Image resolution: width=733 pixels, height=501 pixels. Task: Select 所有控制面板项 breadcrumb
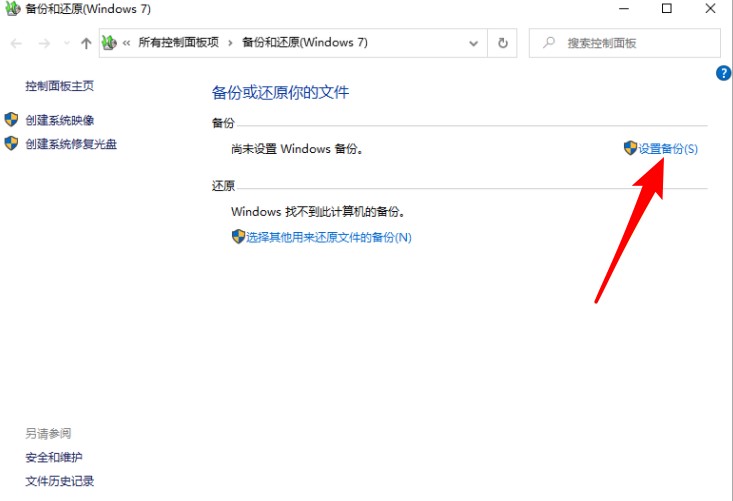[179, 43]
